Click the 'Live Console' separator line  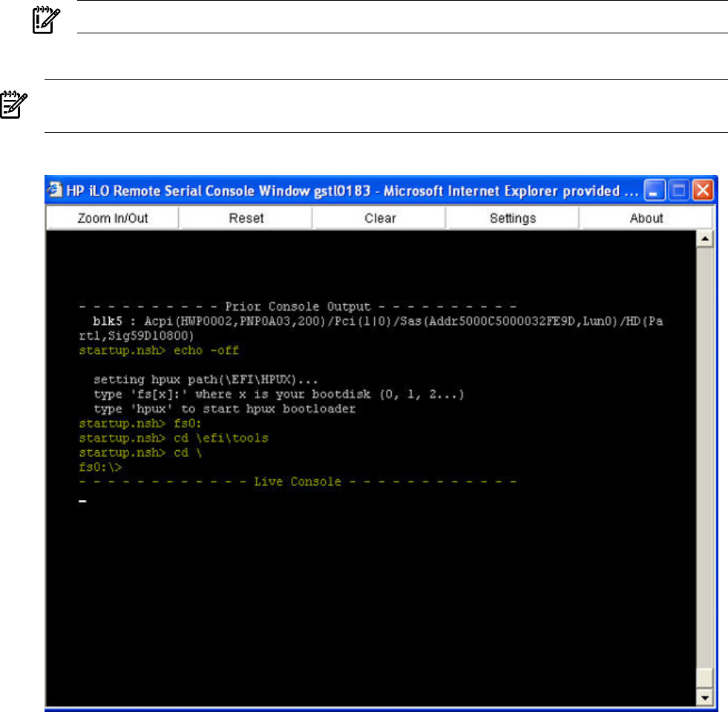[x=298, y=481]
